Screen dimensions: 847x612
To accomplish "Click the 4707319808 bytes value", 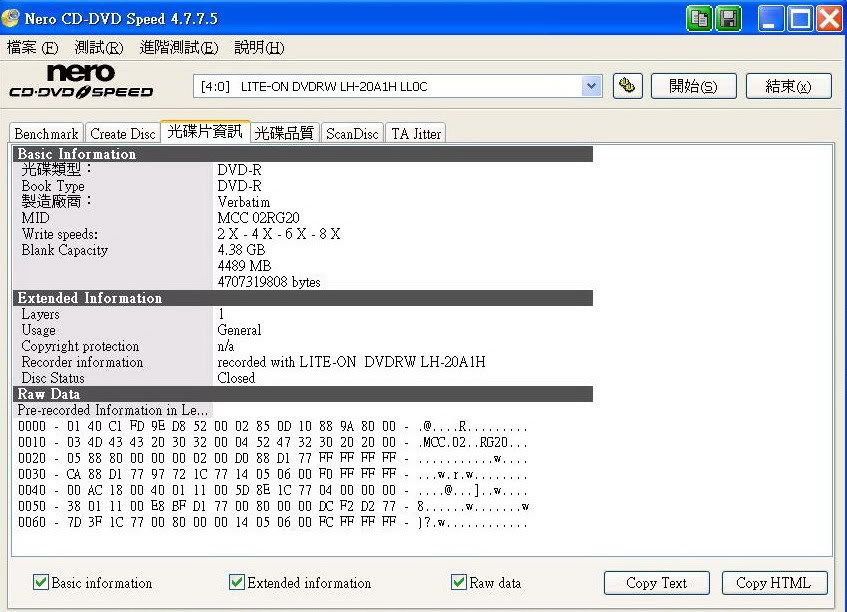I will pos(268,282).
